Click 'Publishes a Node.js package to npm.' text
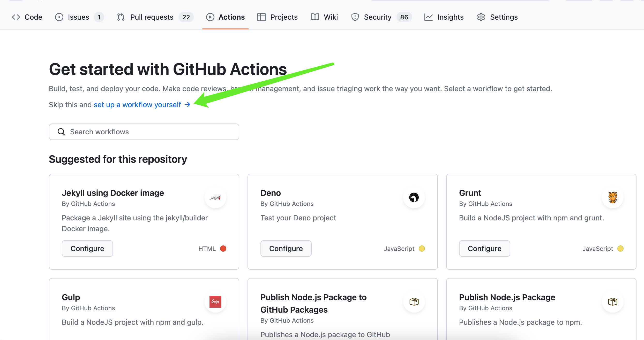 [520, 322]
